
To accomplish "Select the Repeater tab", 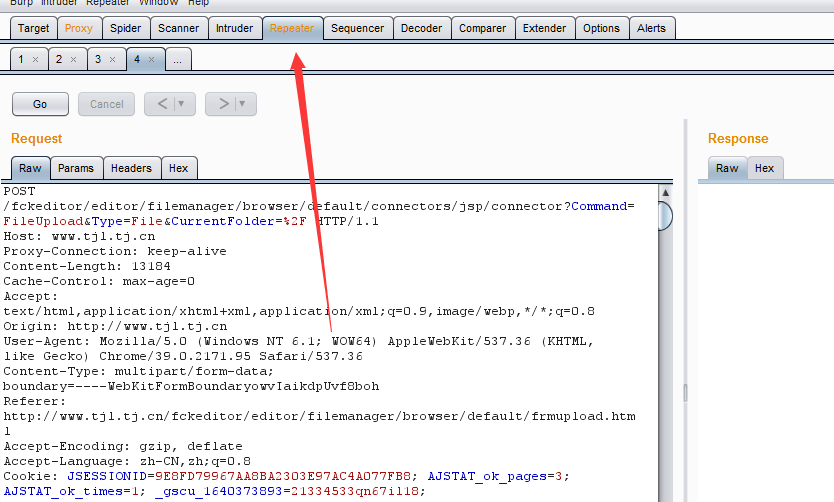I will tap(292, 28).
